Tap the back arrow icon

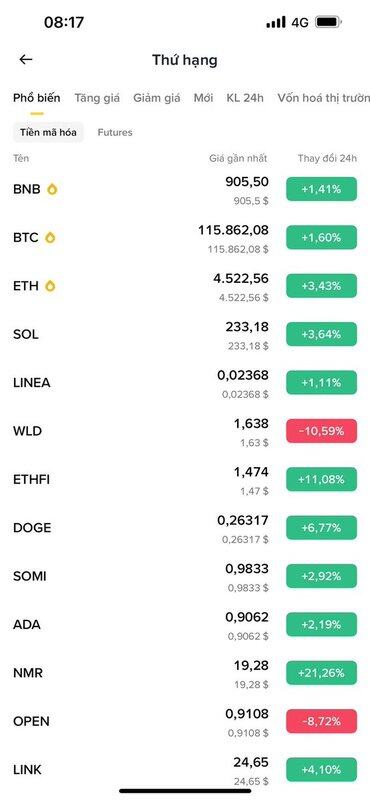pyautogui.click(x=26, y=60)
